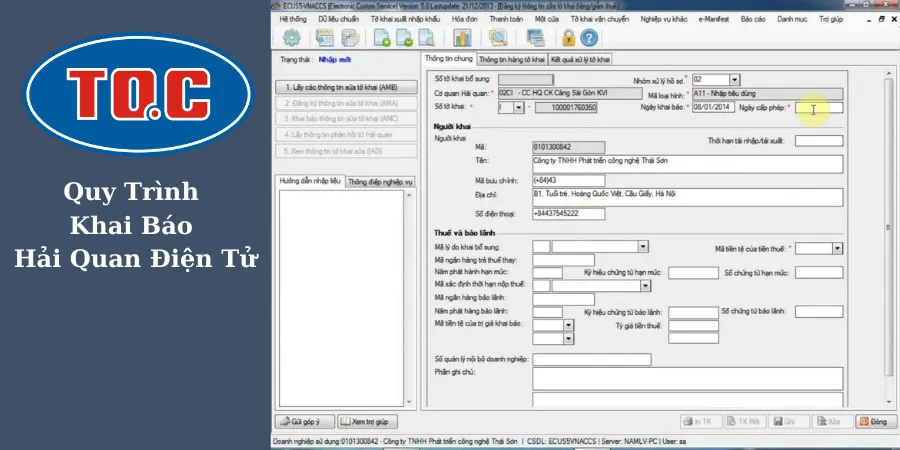Open 'Mã xác định thời hạn nộp thuế' dropdown
This screenshot has width=900, height=450.
point(643,285)
